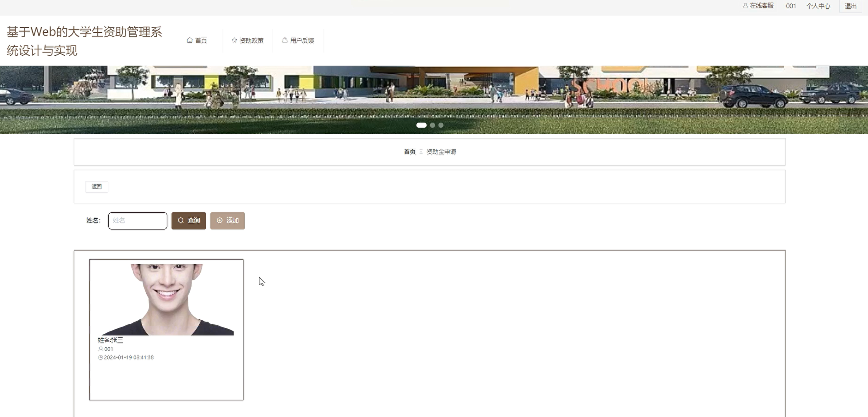Go to 个人中心 in top bar
This screenshot has height=417, width=868.
coord(818,6)
